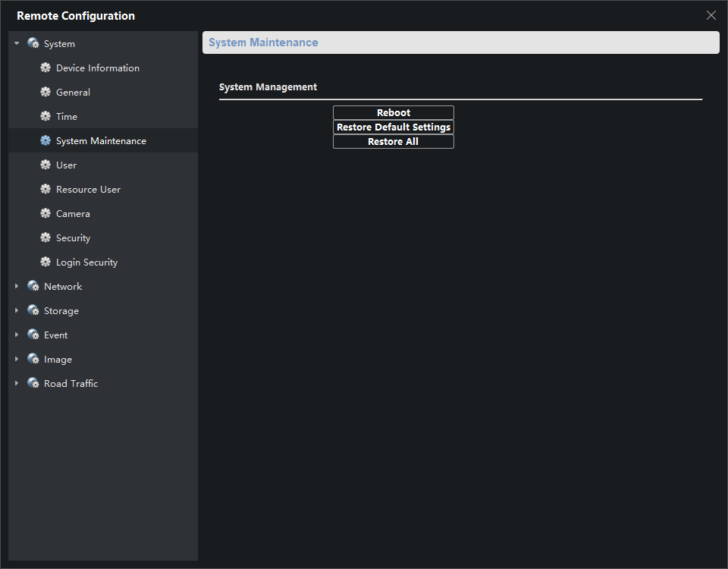This screenshot has height=569, width=728.
Task: Collapse the System tree section arrow
Action: [17, 44]
